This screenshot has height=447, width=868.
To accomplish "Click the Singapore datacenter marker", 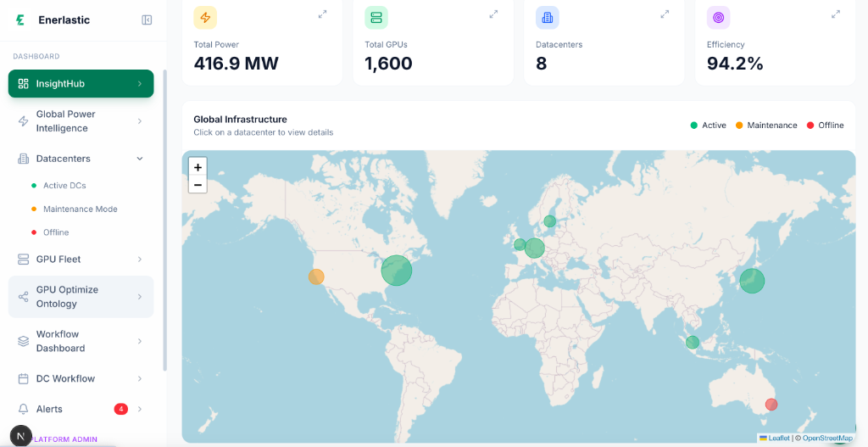I will pos(693,343).
